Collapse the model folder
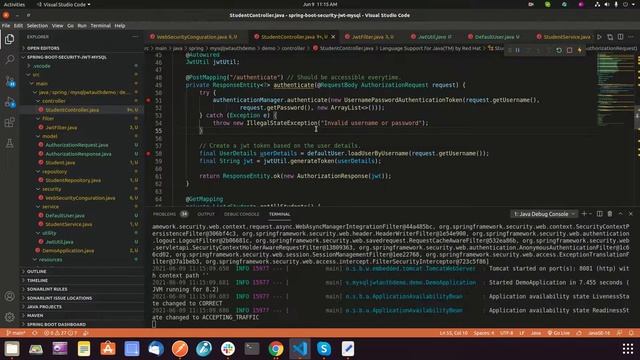Image resolution: width=640 pixels, height=360 pixels. (49, 136)
